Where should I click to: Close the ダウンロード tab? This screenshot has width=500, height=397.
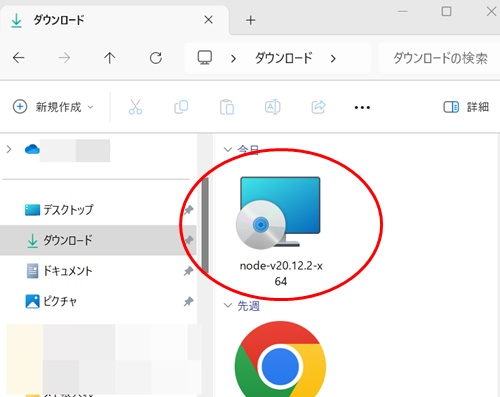[x=209, y=20]
